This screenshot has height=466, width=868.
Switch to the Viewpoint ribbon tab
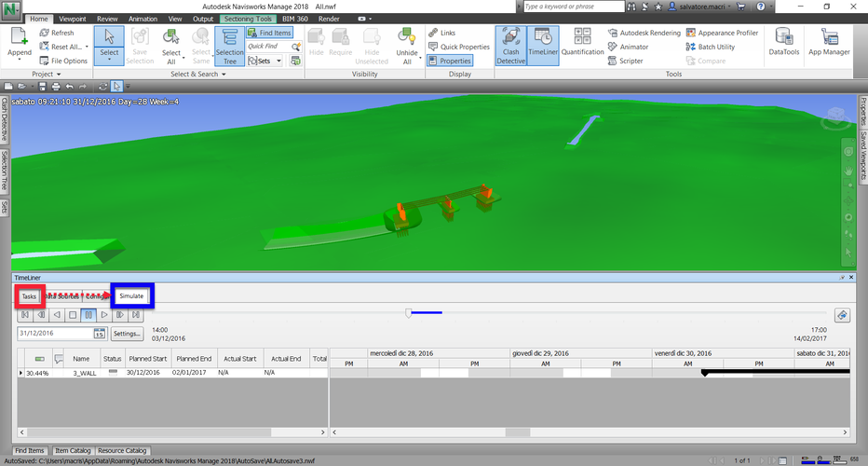tap(72, 18)
